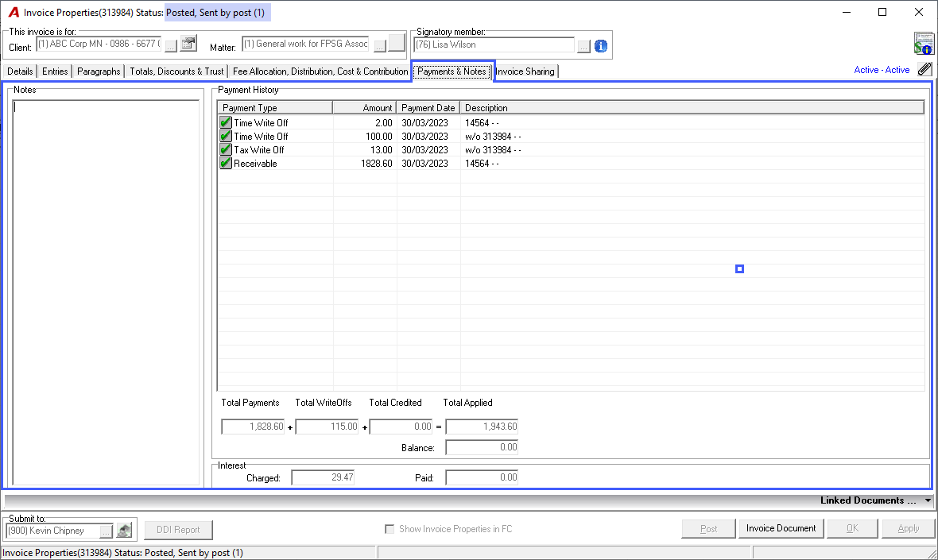
Task: Sort by the Payment Date column header
Action: (x=428, y=107)
